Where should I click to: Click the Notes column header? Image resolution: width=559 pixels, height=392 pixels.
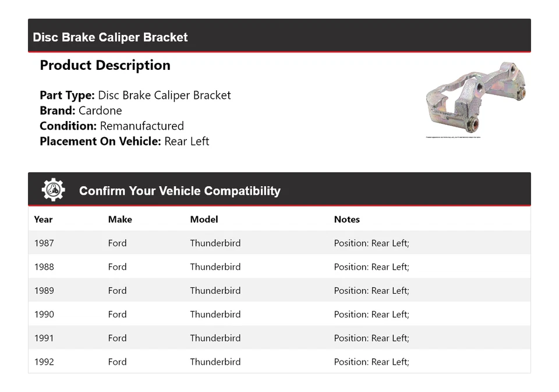point(346,219)
